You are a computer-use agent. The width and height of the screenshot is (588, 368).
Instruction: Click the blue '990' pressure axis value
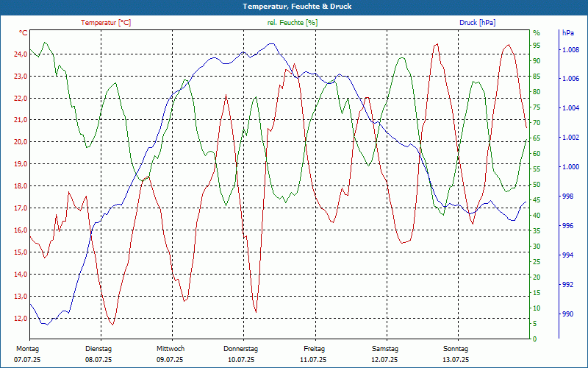(x=568, y=314)
